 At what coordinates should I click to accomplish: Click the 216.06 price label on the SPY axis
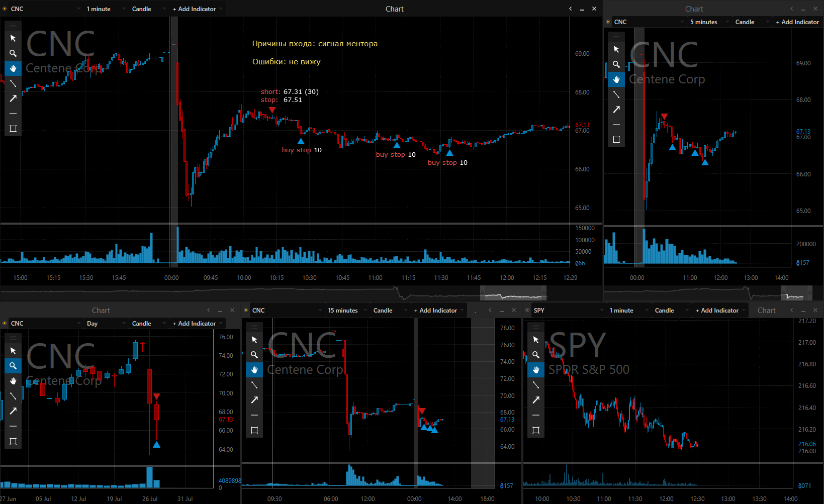click(x=807, y=444)
